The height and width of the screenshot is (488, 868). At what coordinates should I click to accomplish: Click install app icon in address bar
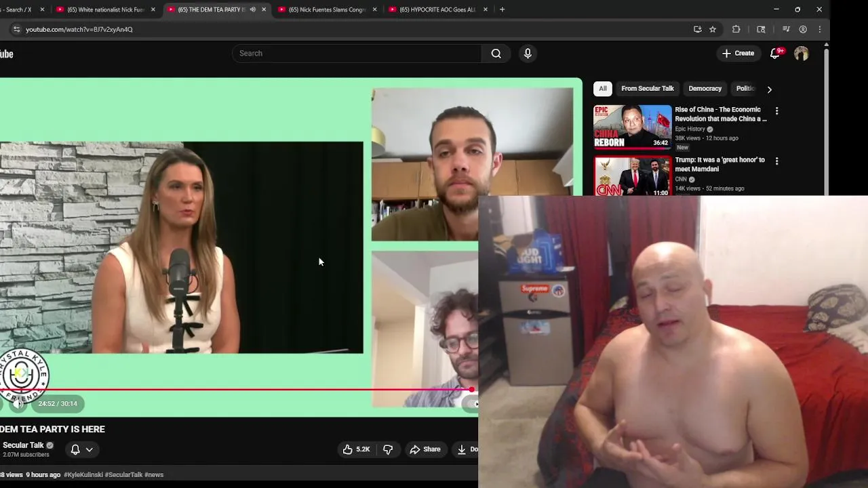click(697, 29)
